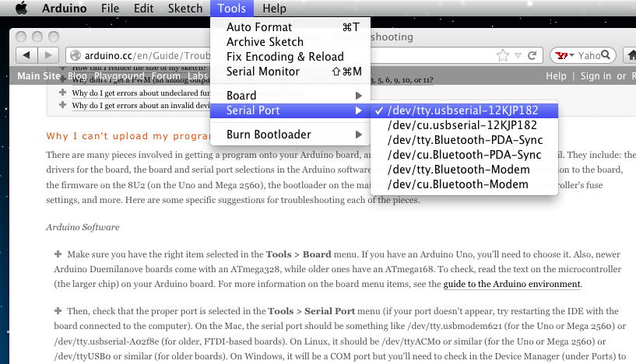Collapse the Tools > Serial Port tip bullet
Screen dimensions: 636x364
tap(58, 311)
